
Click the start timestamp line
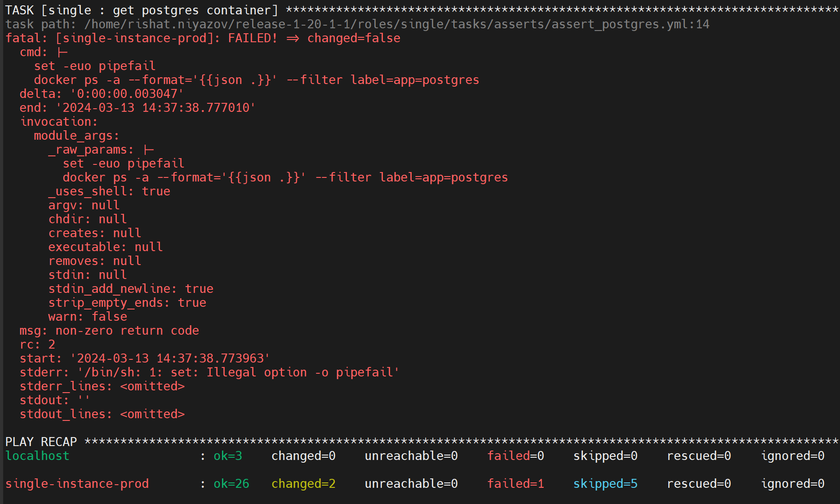point(144,358)
